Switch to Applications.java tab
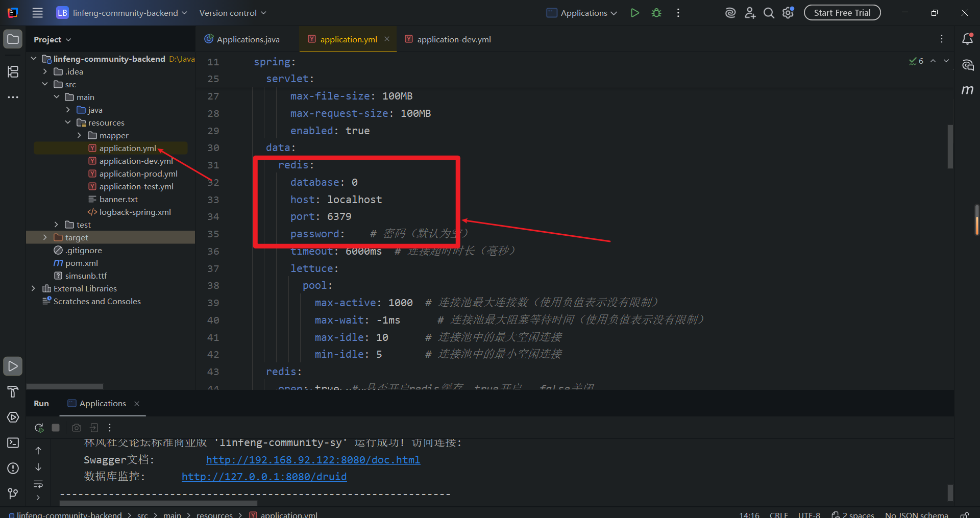The height and width of the screenshot is (518, 980). point(248,39)
